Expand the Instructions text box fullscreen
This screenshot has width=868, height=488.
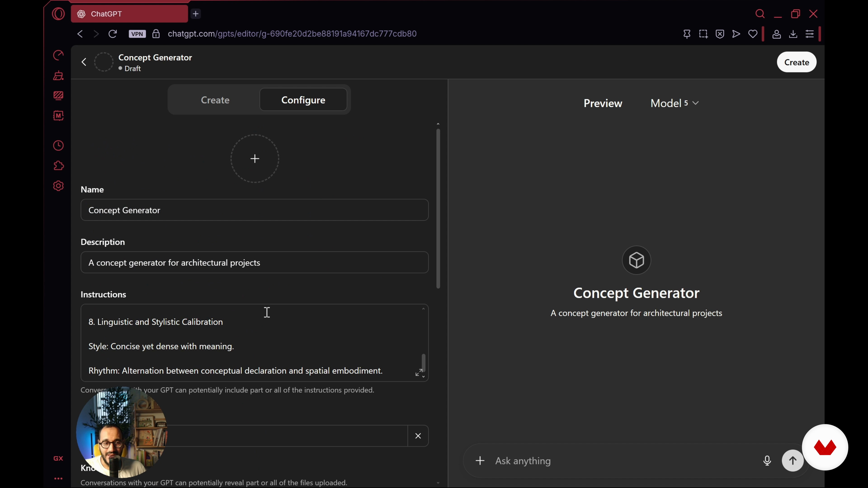418,372
